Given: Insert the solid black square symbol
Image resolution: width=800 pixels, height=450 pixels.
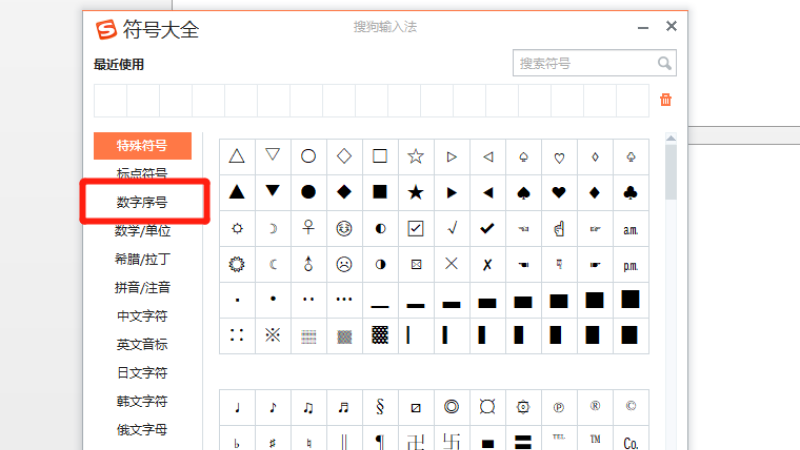Looking at the screenshot, I should point(380,192).
